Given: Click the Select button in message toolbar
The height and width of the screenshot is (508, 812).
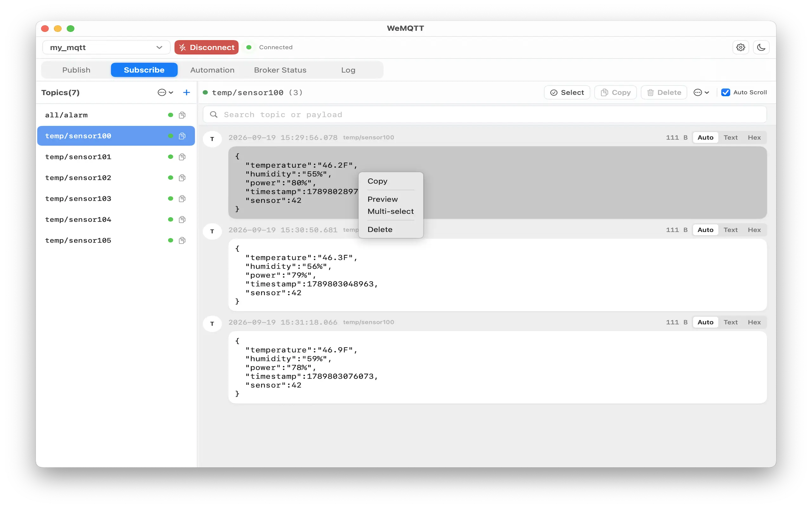Looking at the screenshot, I should tap(567, 92).
